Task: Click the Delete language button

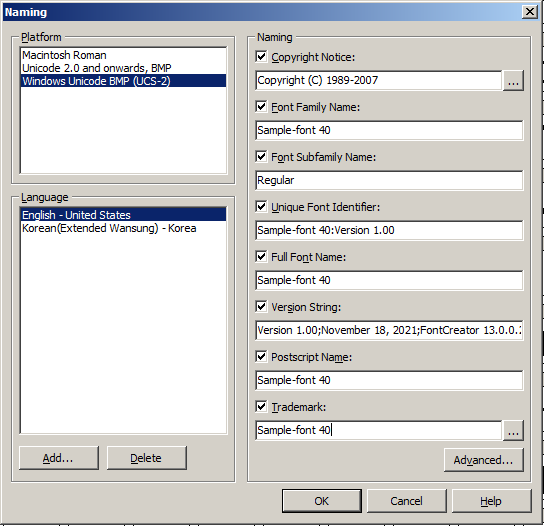Action: point(146,458)
